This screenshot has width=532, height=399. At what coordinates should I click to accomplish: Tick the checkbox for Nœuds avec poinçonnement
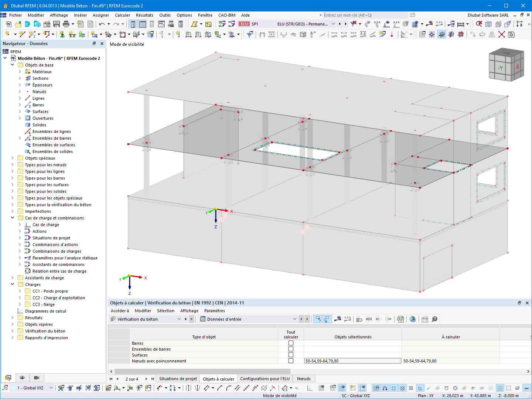click(291, 361)
